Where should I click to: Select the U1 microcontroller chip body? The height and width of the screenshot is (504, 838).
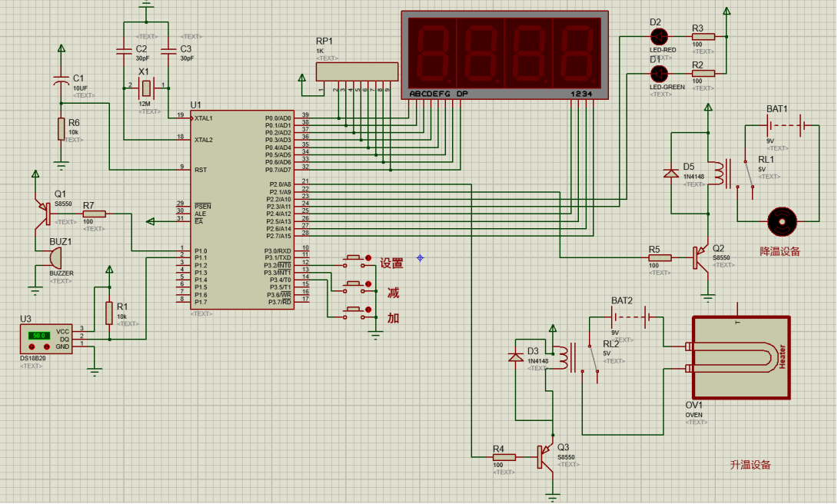pyautogui.click(x=242, y=210)
